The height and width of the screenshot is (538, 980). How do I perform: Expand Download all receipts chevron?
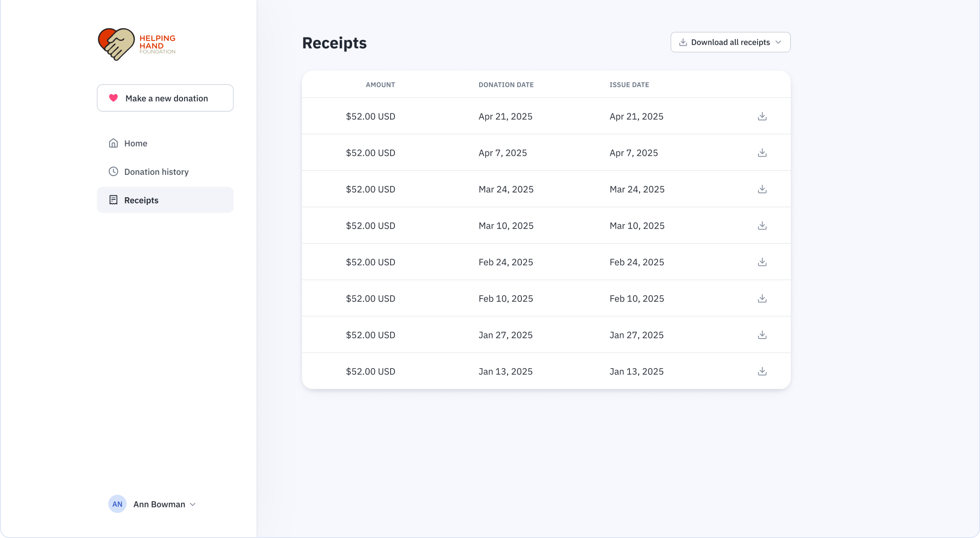[778, 42]
